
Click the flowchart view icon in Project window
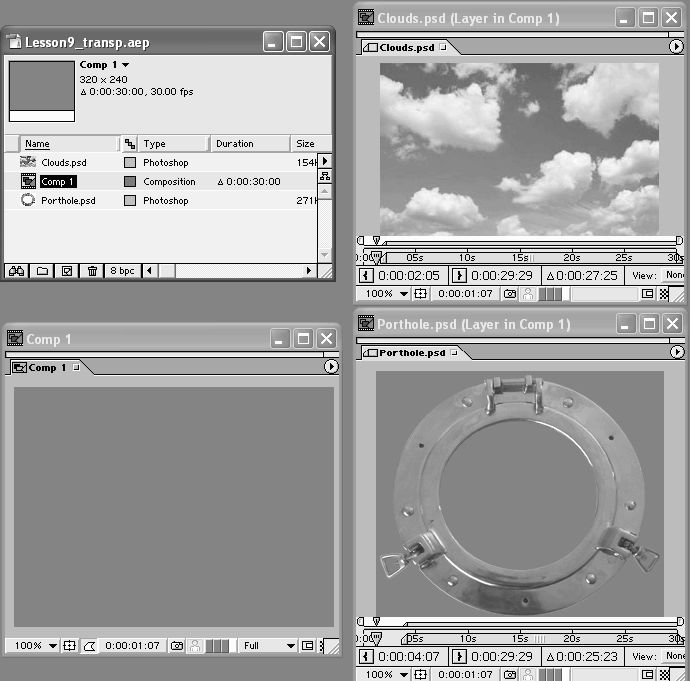[324, 176]
